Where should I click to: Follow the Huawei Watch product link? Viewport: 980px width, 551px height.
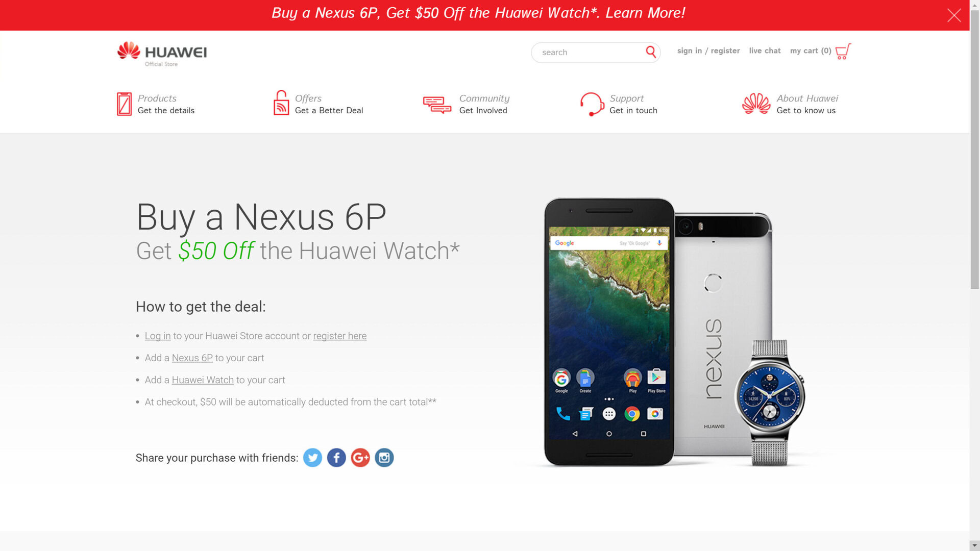click(203, 380)
